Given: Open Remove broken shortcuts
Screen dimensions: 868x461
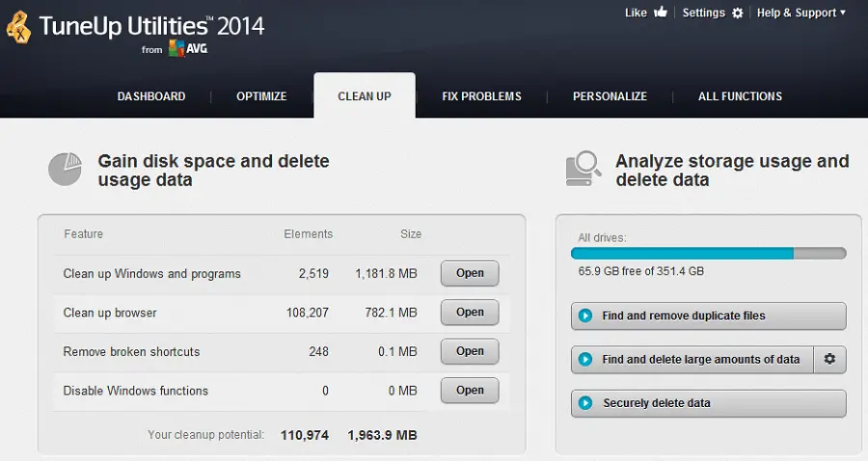Looking at the screenshot, I should (x=470, y=351).
